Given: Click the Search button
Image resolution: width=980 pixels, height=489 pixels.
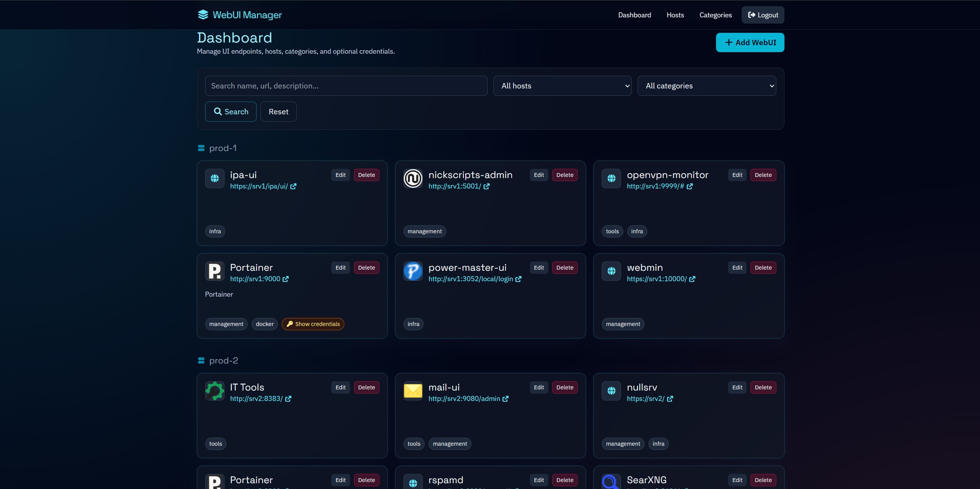Looking at the screenshot, I should (x=231, y=112).
